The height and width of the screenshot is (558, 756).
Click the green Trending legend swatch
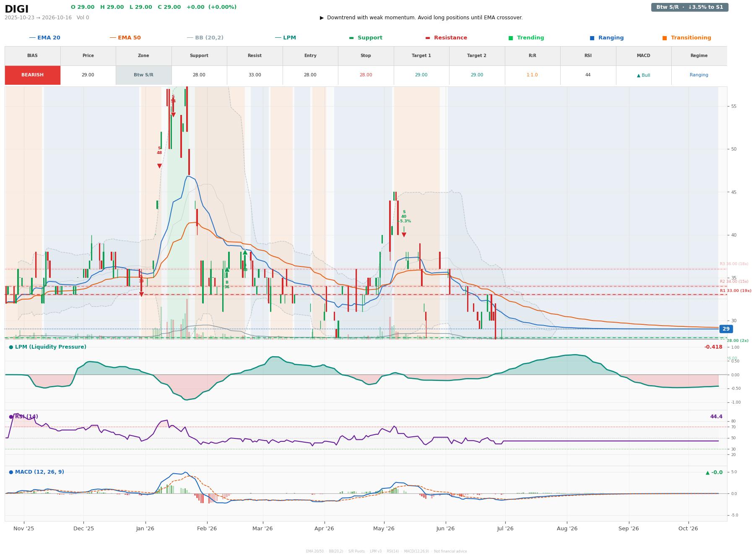pyautogui.click(x=511, y=38)
